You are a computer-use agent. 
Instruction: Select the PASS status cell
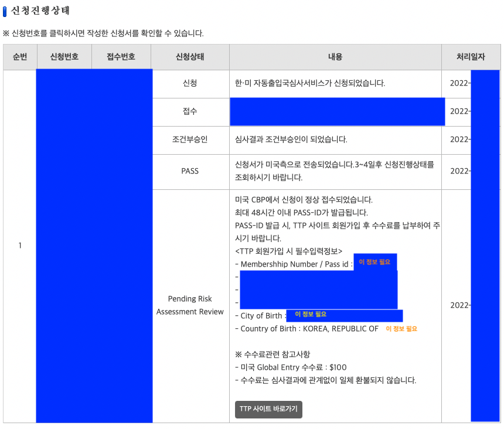click(x=190, y=171)
